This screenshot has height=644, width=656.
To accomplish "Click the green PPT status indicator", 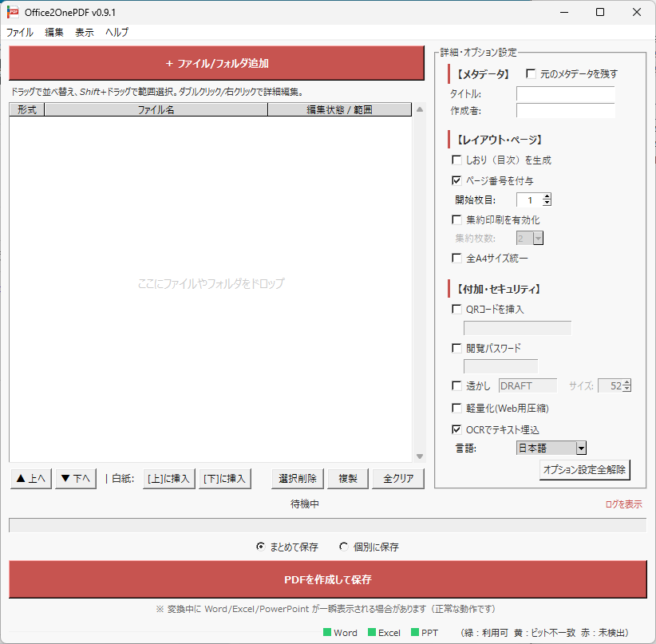I will pyautogui.click(x=415, y=633).
